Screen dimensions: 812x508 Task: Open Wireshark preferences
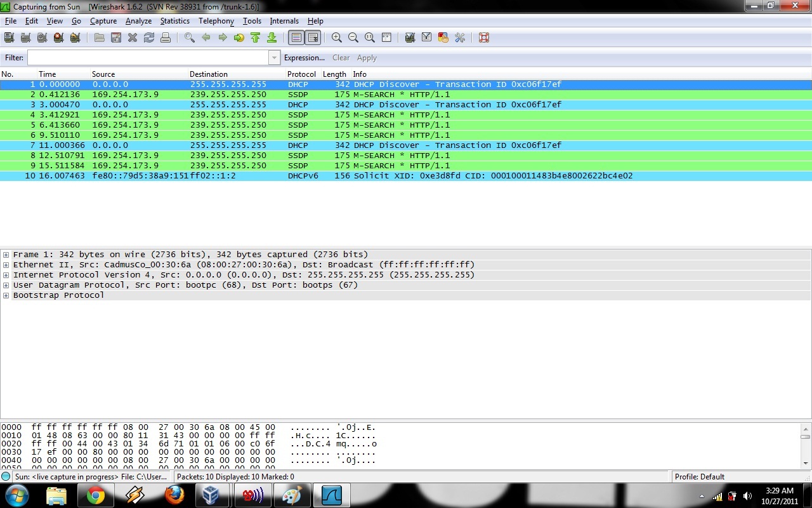click(x=460, y=37)
